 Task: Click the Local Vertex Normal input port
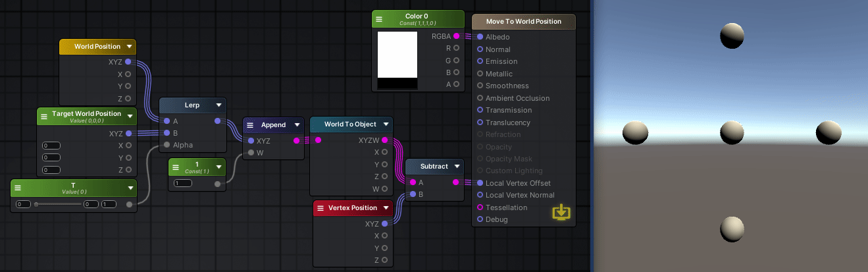tap(480, 195)
